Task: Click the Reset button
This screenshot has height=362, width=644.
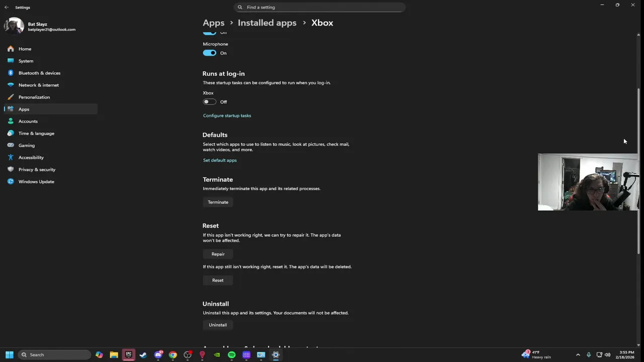Action: pyautogui.click(x=218, y=280)
